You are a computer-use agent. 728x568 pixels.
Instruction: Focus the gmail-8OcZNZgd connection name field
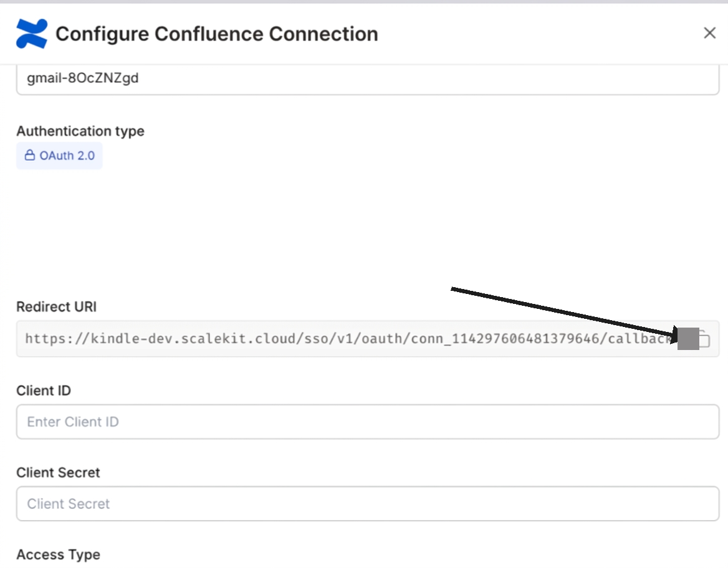(x=368, y=79)
